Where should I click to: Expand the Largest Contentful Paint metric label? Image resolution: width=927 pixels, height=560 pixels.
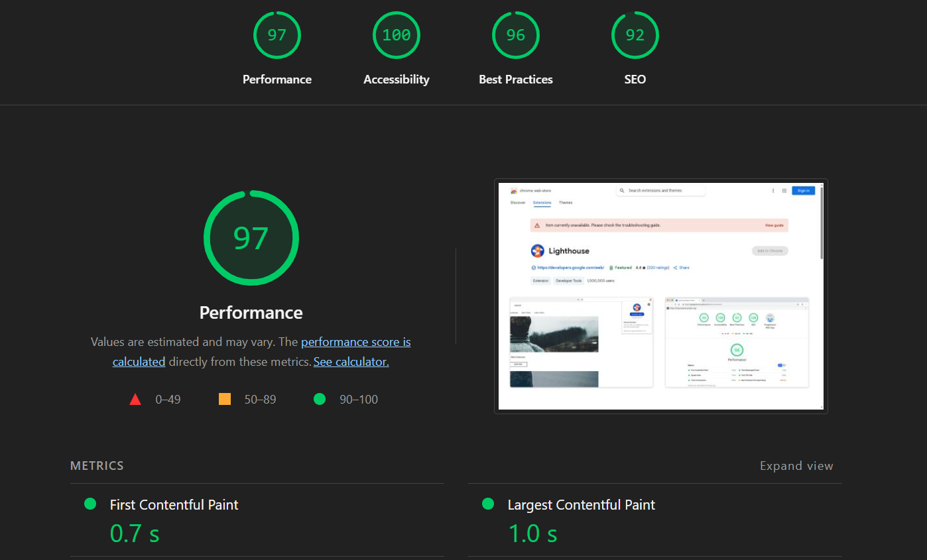pyautogui.click(x=581, y=505)
